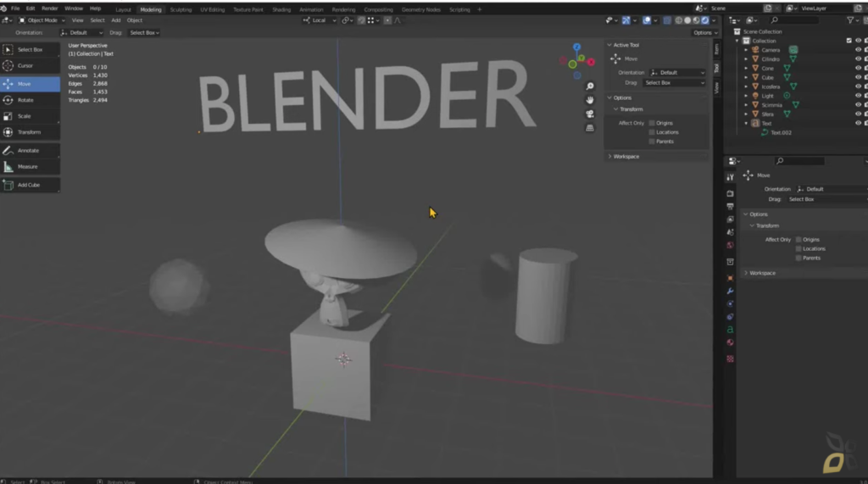The image size is (868, 484).
Task: Select Text.002 in the outliner
Action: (781, 133)
